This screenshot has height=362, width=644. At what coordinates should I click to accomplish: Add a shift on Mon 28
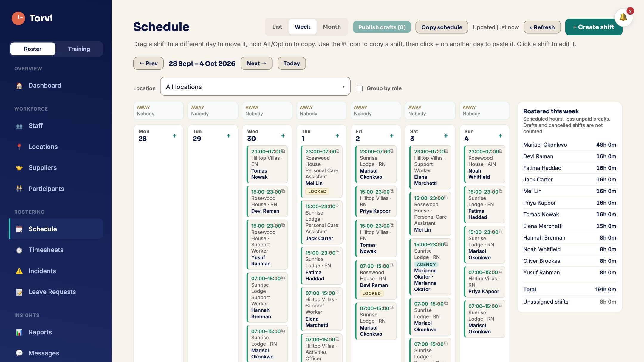174,136
